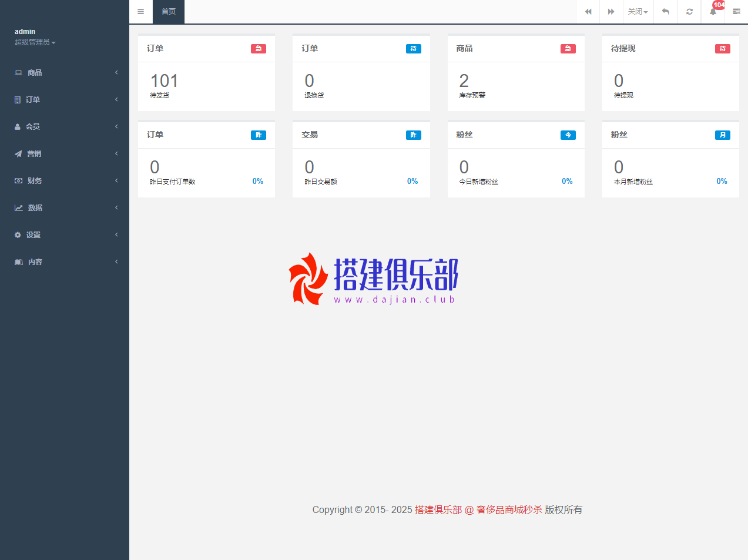
Task: Click the red 急 badge on 商品 card
Action: click(x=568, y=49)
